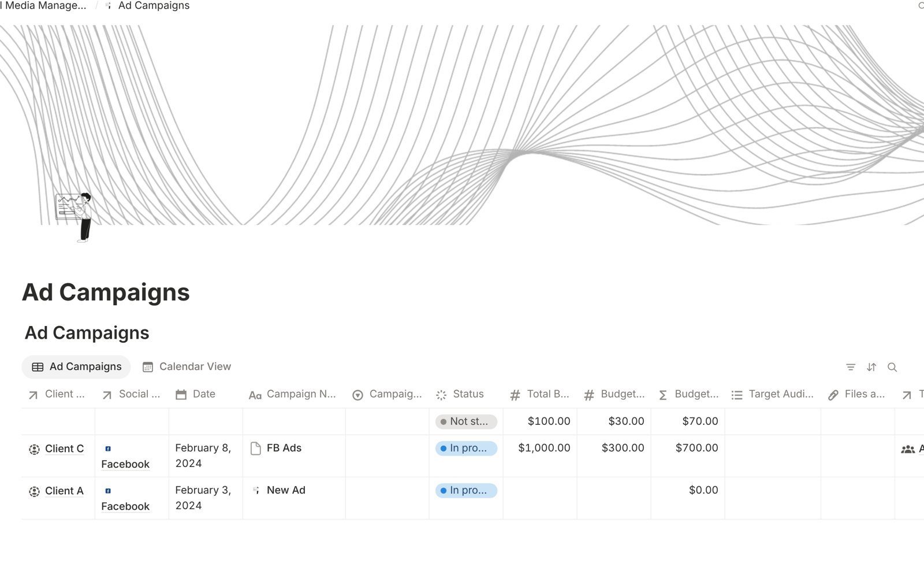Click the page icon of FB Ads
The image size is (924, 578).
pos(256,449)
